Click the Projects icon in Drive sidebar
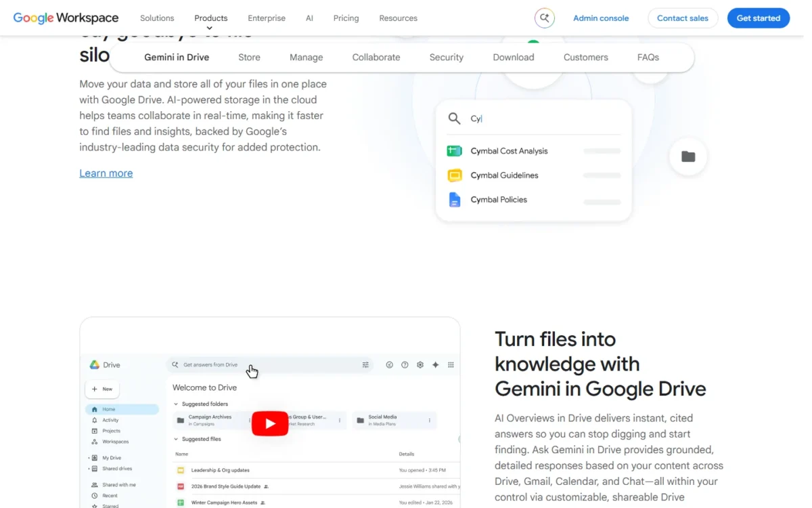 95,431
